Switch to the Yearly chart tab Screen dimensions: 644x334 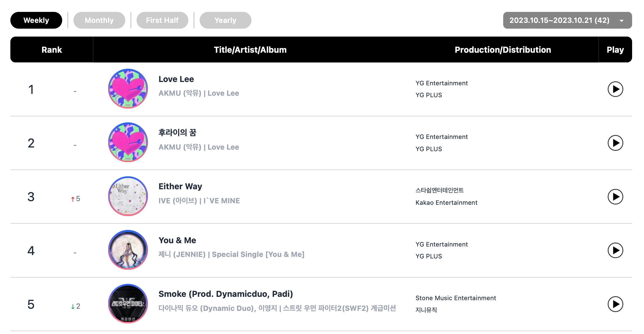click(x=225, y=20)
